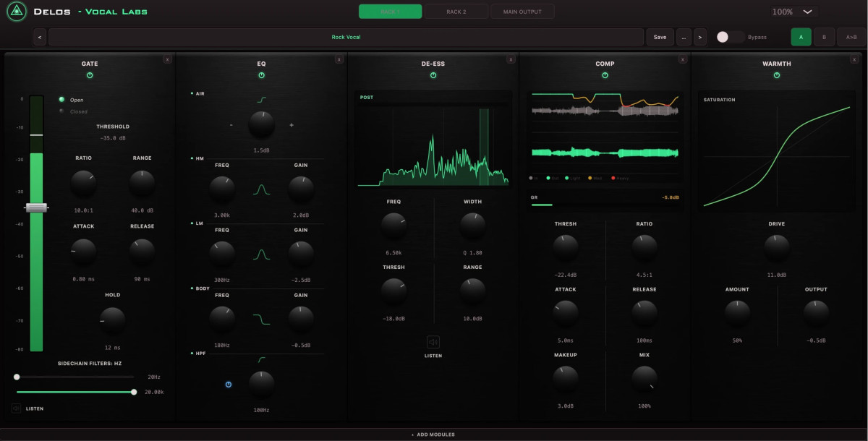The height and width of the screenshot is (441, 868).
Task: Toggle the GATE module power icon
Action: tap(90, 75)
